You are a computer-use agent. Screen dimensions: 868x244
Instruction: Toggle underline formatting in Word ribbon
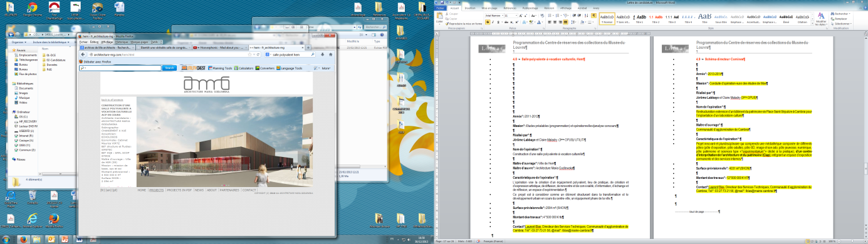pyautogui.click(x=498, y=22)
